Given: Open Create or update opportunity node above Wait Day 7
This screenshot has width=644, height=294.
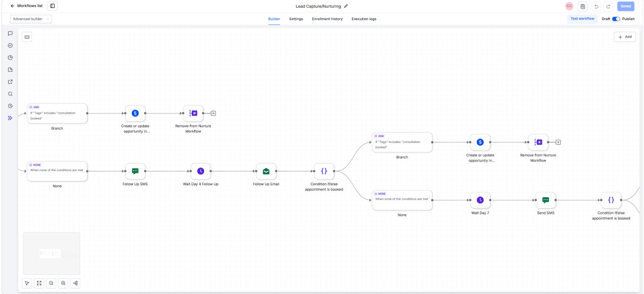Looking at the screenshot, I should tap(480, 142).
